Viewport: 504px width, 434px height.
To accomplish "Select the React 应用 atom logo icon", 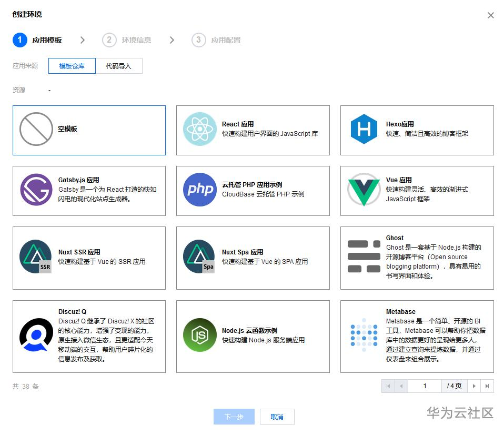I will [199, 129].
